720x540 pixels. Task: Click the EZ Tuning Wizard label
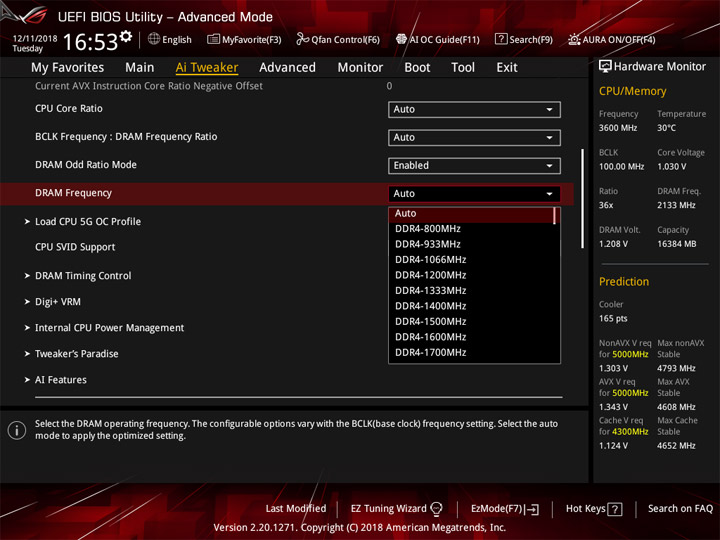pyautogui.click(x=388, y=509)
